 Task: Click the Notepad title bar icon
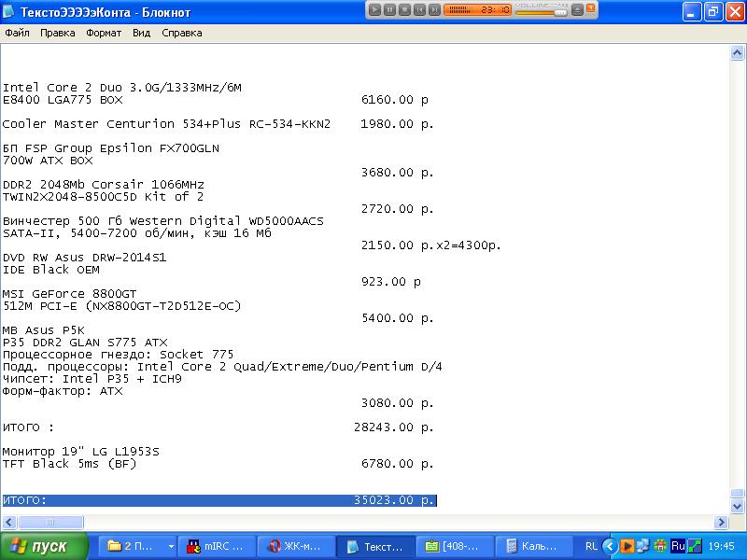8,11
